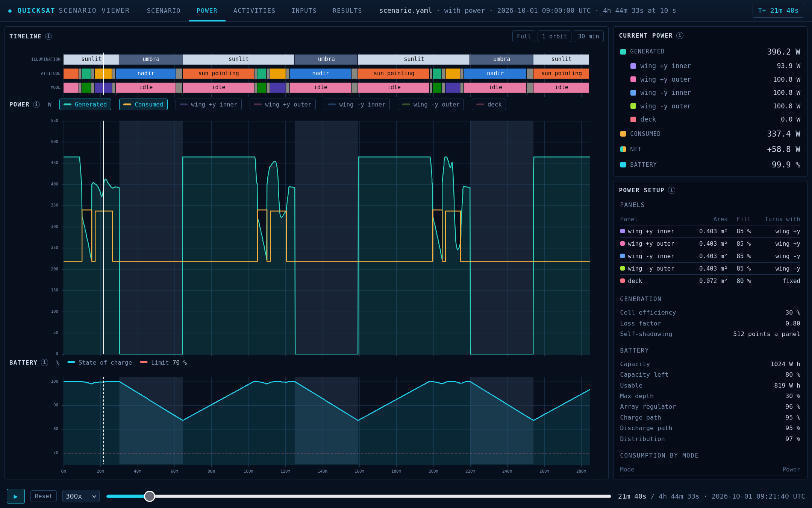Click the info icon next to BATTERY chart
This screenshot has width=812, height=508.
45,362
